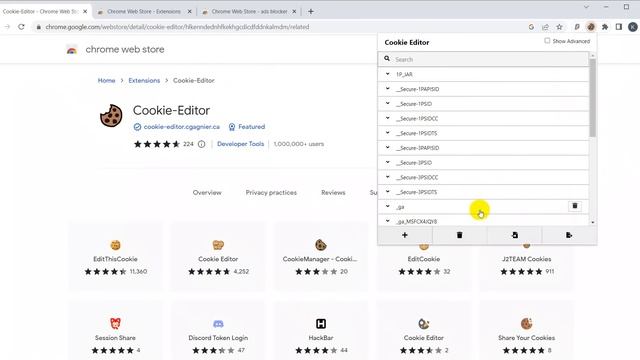Open the EditThisCookie extension card
The width and height of the screenshot is (640, 360).
(116, 256)
